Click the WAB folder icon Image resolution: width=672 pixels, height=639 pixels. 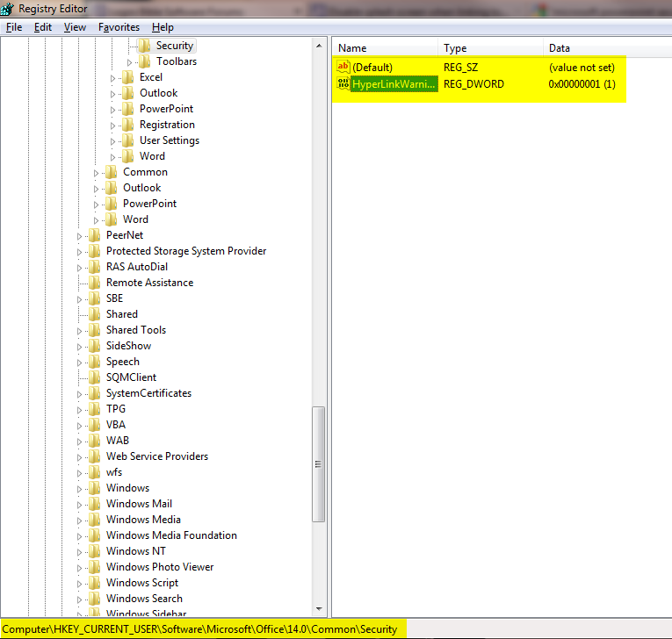[x=94, y=441]
